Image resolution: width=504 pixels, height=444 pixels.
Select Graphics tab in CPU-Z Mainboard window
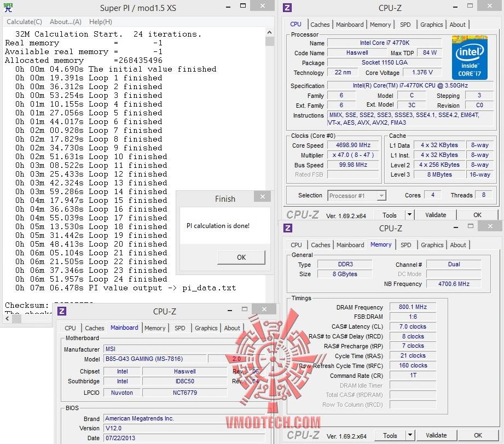206,328
